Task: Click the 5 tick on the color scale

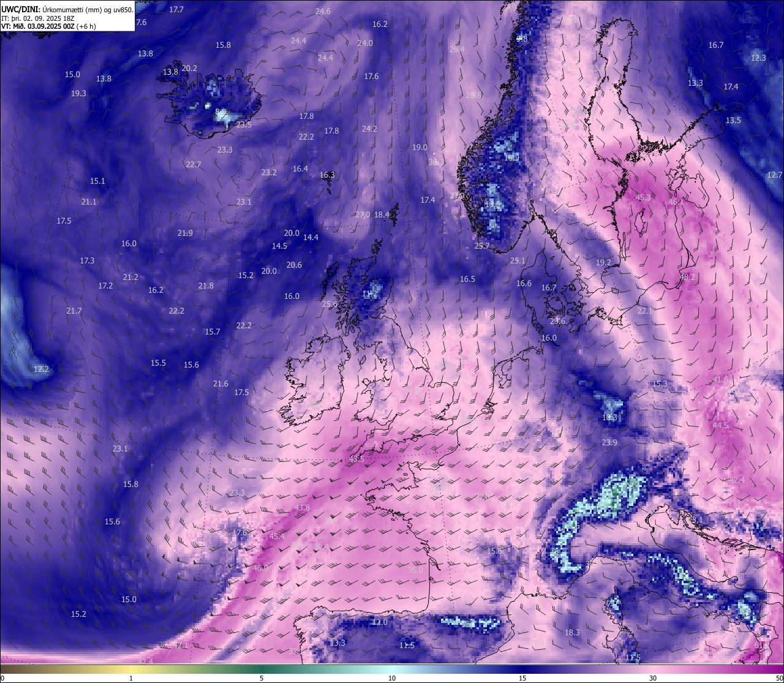Action: coord(262,678)
